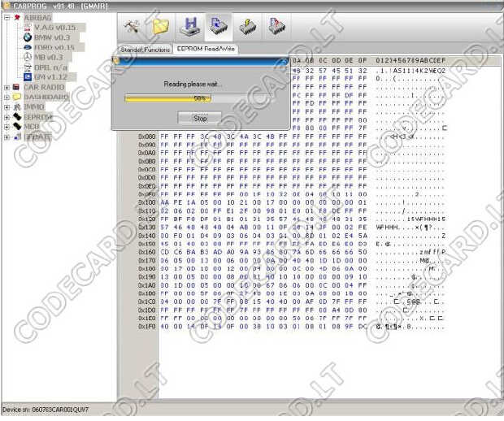The height and width of the screenshot is (421, 504).
Task: Expand the IMMO tree node
Action: [x=7, y=107]
